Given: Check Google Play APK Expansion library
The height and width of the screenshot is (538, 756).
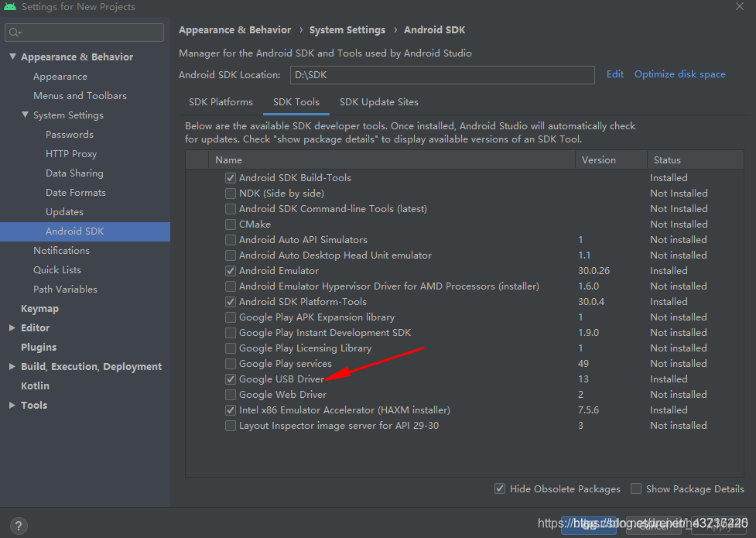Looking at the screenshot, I should click(231, 317).
